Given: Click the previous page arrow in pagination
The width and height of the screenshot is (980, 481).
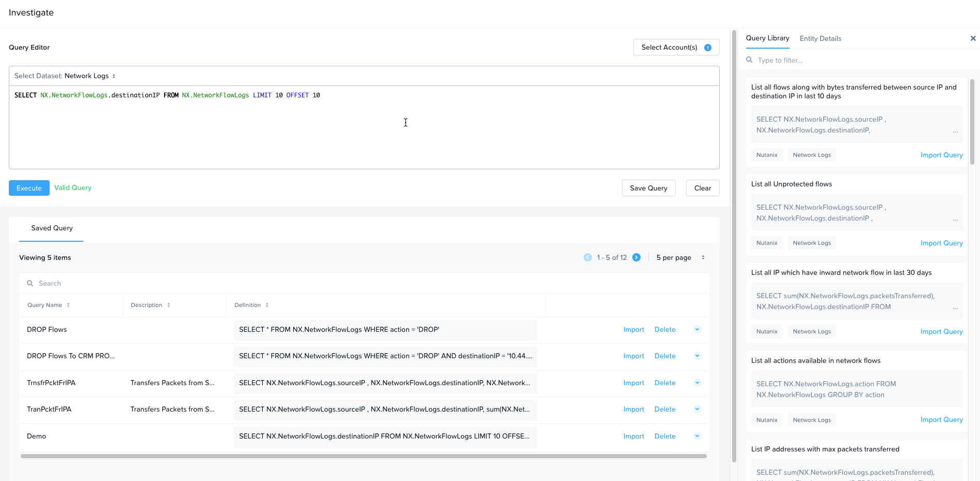Looking at the screenshot, I should [x=588, y=257].
